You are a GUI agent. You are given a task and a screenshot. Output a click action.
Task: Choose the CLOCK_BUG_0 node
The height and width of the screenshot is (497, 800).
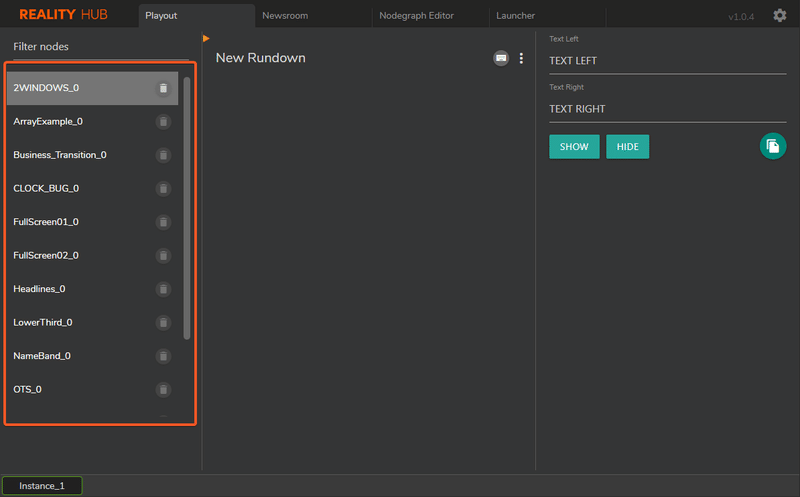92,189
